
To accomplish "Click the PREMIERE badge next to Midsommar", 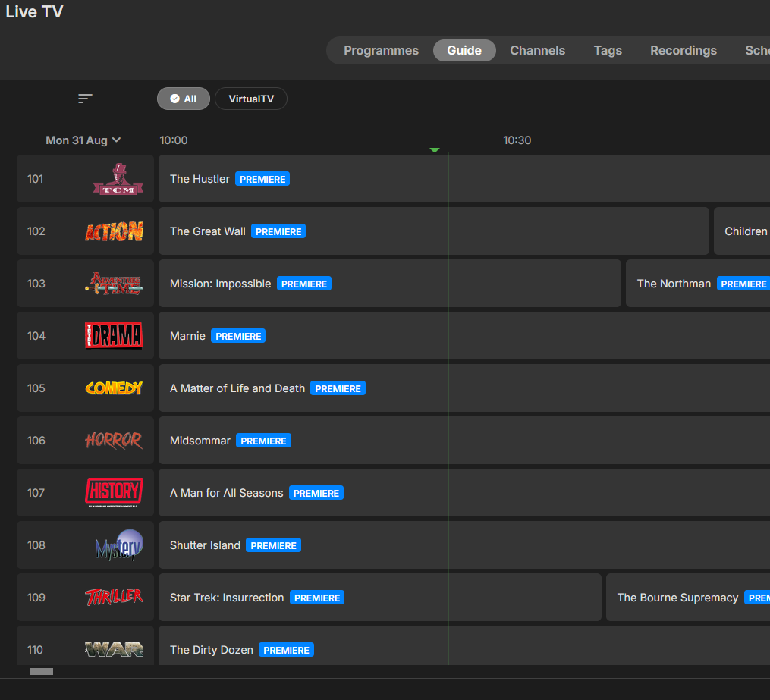I will click(x=263, y=441).
